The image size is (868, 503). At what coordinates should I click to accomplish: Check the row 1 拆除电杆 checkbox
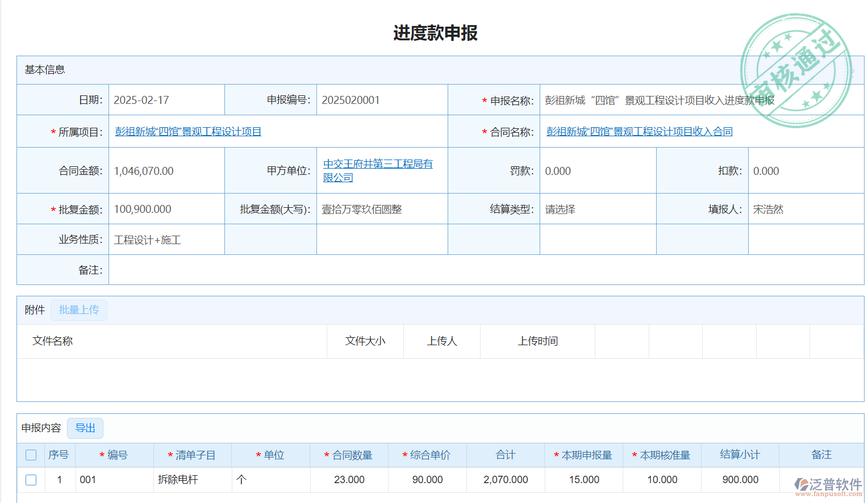(31, 480)
